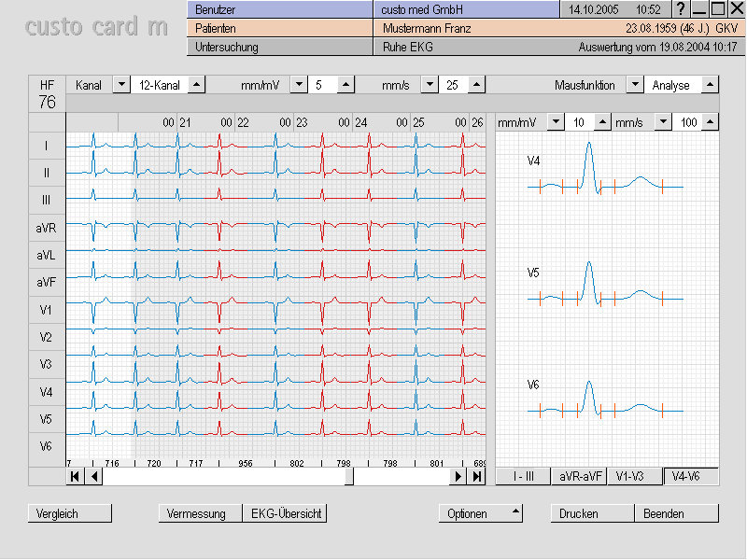Jump to the end of the ECG recording
Viewport: 747px width, 560px height.
pos(477,476)
